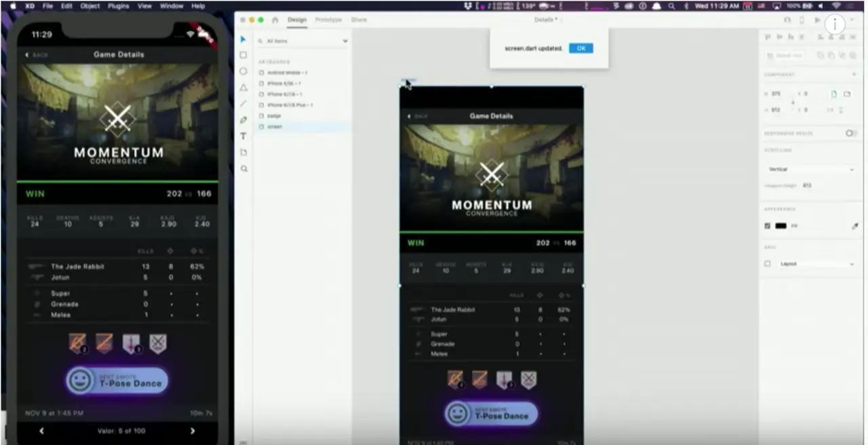Click the back arrow in the artboard header
Screen dimensions: 868x445
coord(409,117)
